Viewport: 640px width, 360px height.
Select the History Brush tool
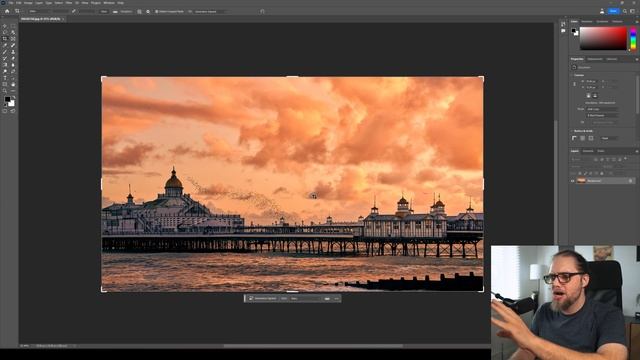(4, 58)
